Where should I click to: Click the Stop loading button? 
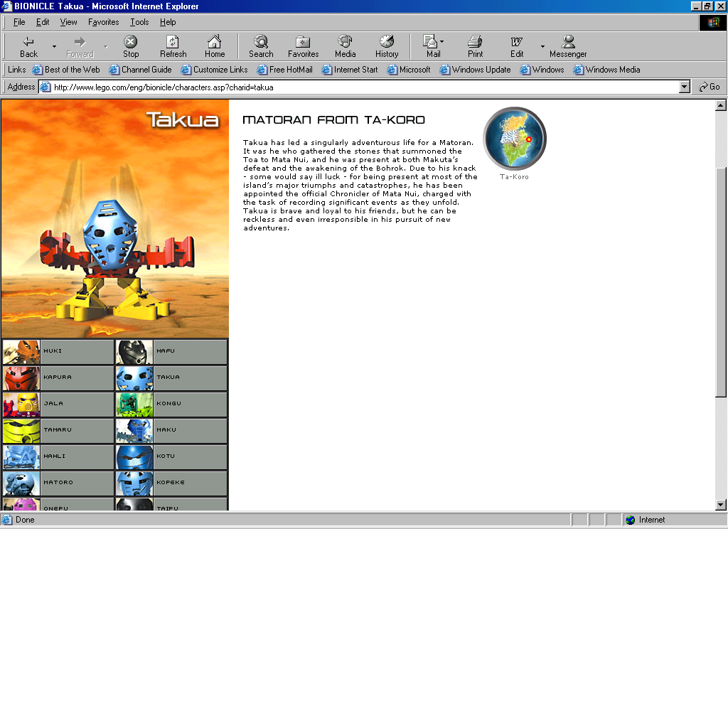(x=131, y=46)
